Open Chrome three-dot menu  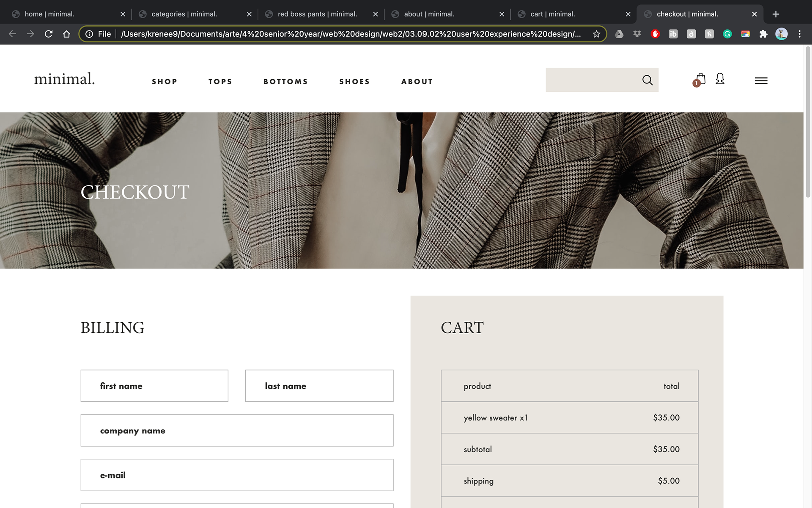(799, 34)
